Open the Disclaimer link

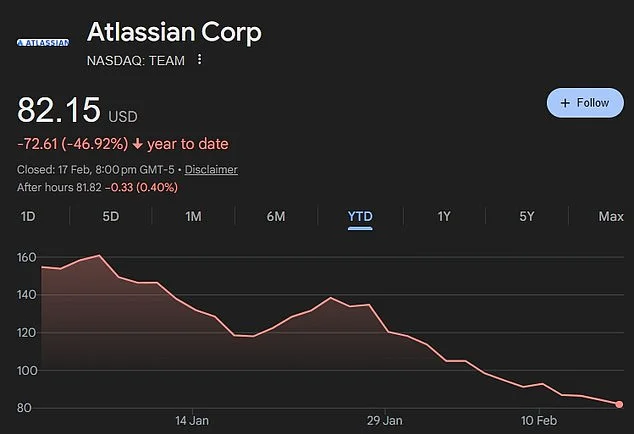click(211, 170)
